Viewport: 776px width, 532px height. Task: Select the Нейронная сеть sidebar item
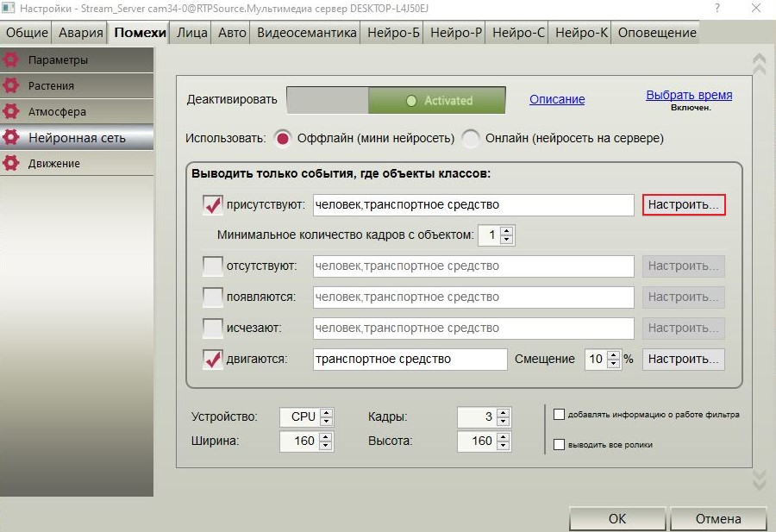(77, 137)
